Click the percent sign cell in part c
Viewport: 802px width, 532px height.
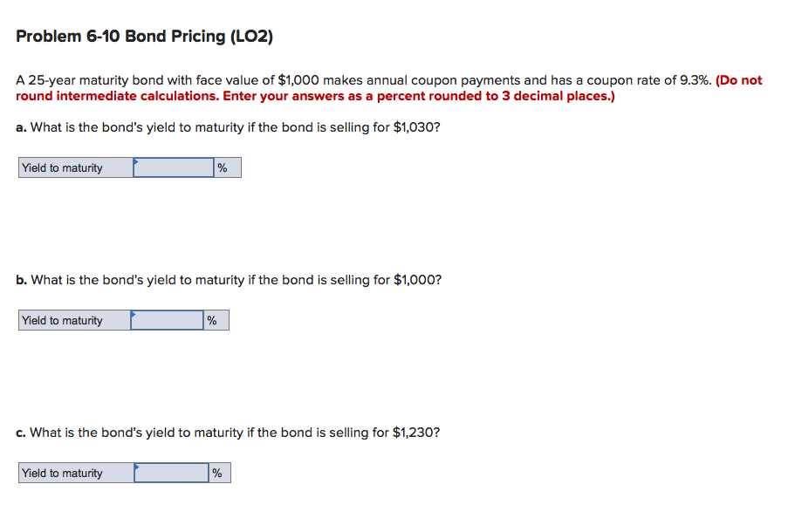pos(220,473)
